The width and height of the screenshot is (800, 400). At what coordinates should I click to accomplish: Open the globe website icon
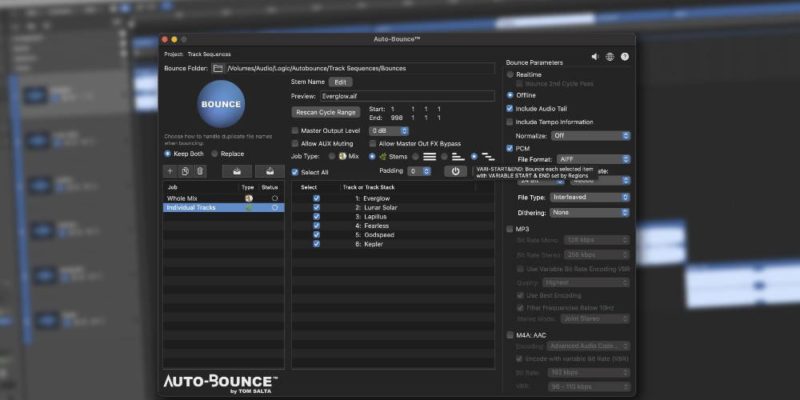click(610, 57)
